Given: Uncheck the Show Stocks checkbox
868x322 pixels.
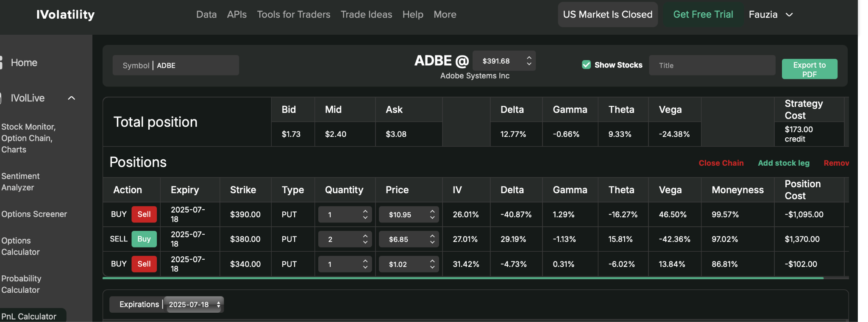Looking at the screenshot, I should pyautogui.click(x=586, y=65).
